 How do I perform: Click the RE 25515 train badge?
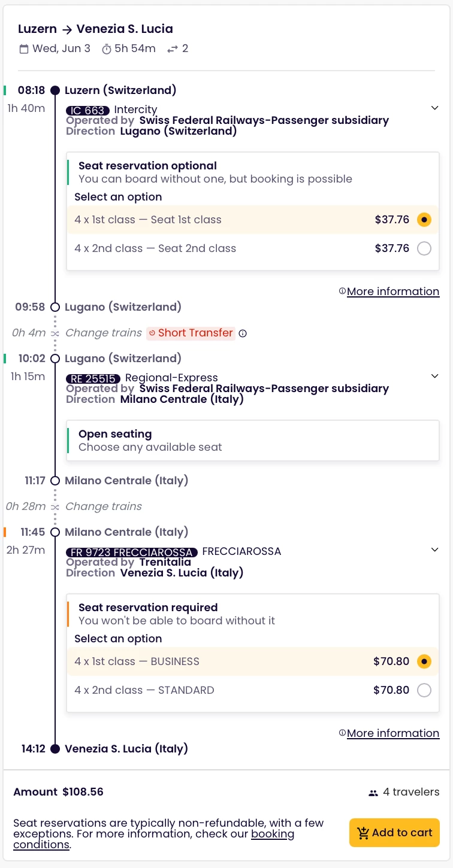click(93, 378)
